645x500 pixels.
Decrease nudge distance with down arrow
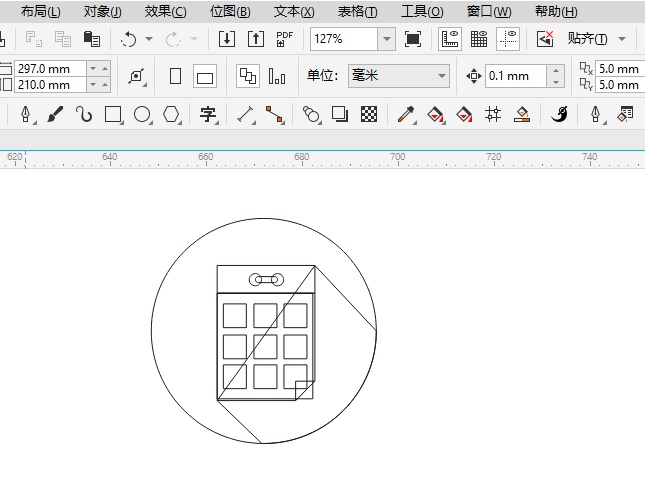(556, 82)
